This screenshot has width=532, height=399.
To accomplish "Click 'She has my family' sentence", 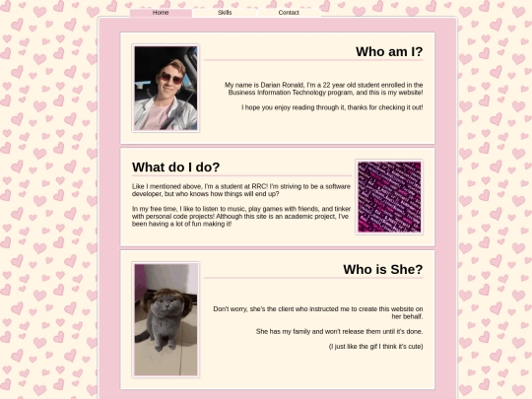I will 339,331.
